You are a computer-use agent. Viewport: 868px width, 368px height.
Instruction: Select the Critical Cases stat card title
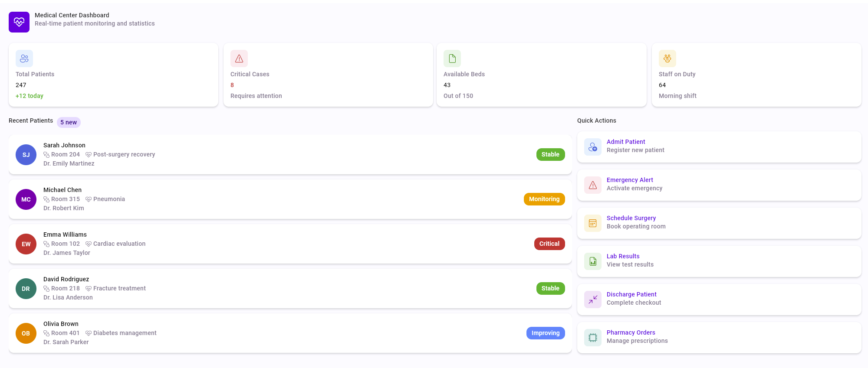coord(250,74)
